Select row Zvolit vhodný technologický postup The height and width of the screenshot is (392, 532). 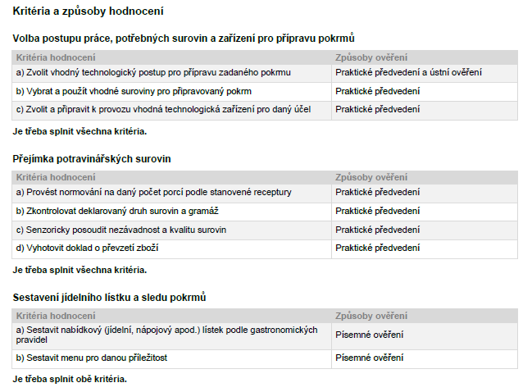(x=265, y=73)
